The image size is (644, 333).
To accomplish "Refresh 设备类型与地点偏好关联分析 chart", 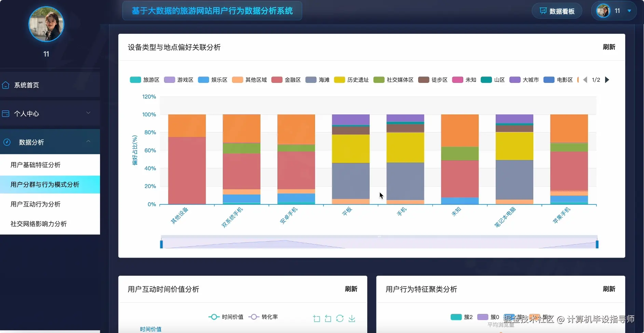I will 609,47.
